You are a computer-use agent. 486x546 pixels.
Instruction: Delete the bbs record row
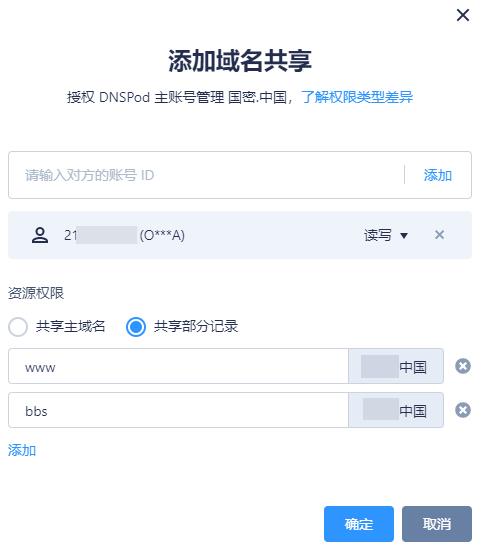[463, 410]
